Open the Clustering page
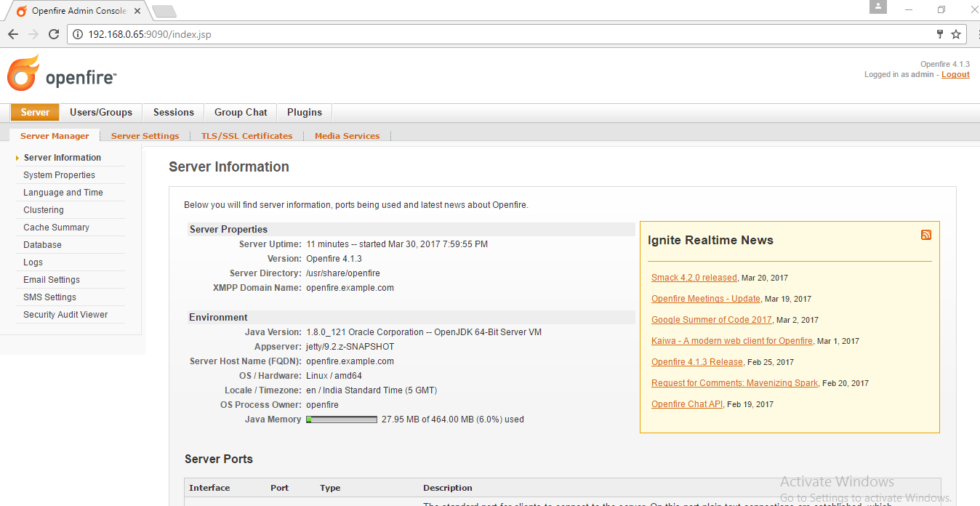Screen dimensions: 980x506 (x=44, y=210)
